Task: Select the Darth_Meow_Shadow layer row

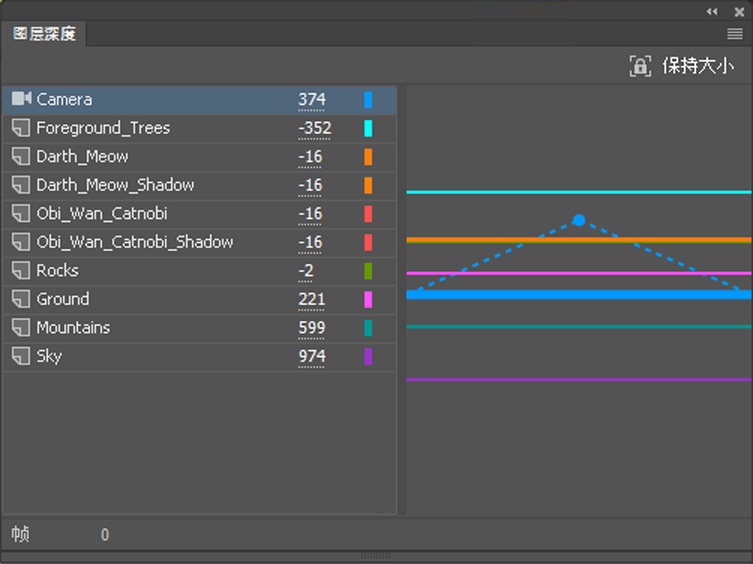Action: pos(115,185)
